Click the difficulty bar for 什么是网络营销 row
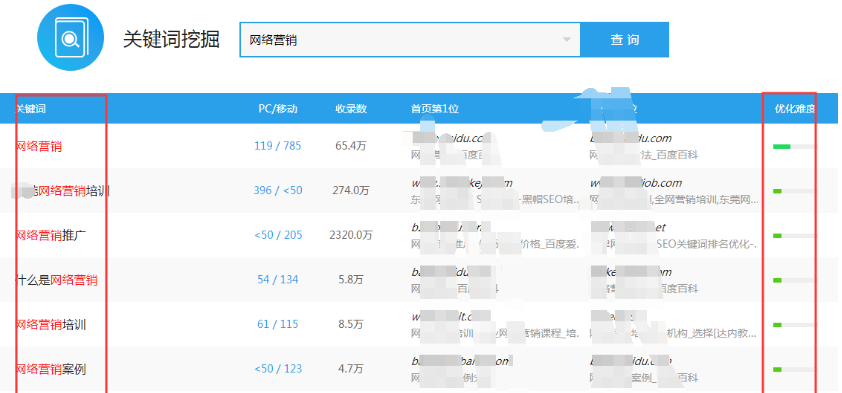Screen dimensions: 842x393 point(794,280)
